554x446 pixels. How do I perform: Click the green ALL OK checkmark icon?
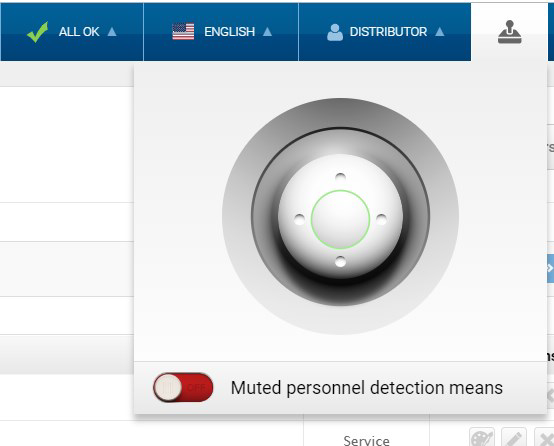tap(37, 32)
